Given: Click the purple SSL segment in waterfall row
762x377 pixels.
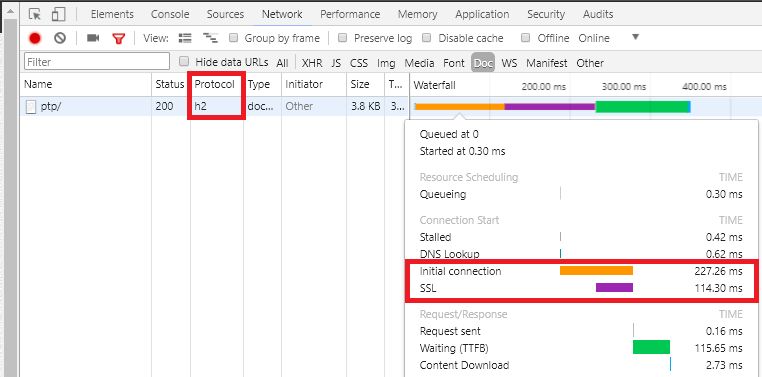Looking at the screenshot, I should 550,106.
